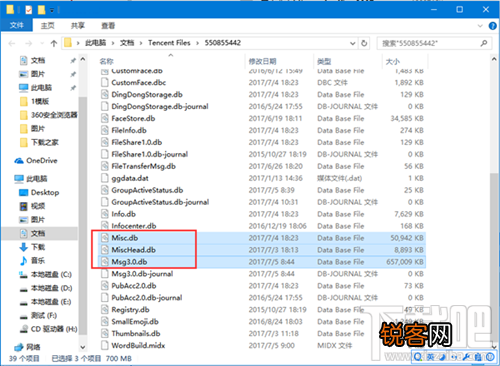This screenshot has height=366, width=500.
Task: Click Tencent Files in the address path
Action: coord(169,43)
